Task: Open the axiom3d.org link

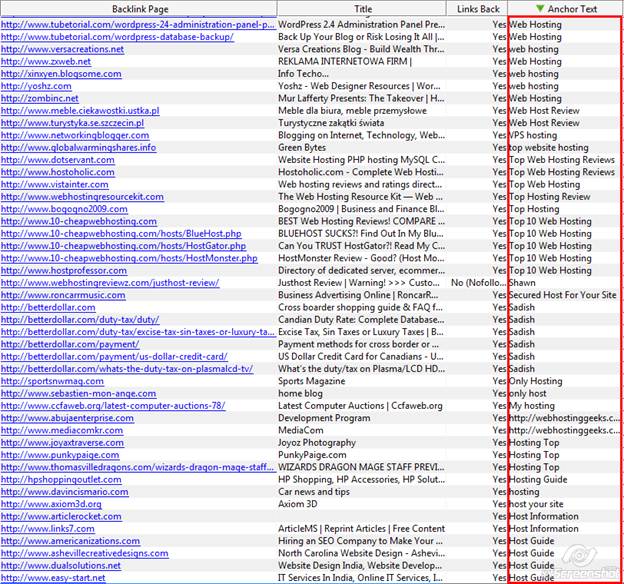Action: 51,504
